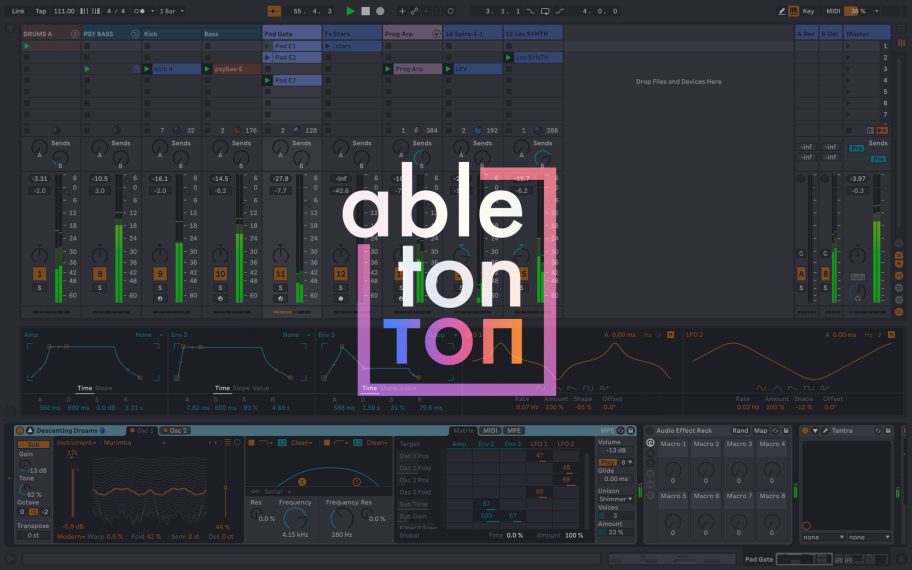Screen dimensions: 912x570
Task: Open the Marimba wavetable dropdown
Action: (x=135, y=443)
